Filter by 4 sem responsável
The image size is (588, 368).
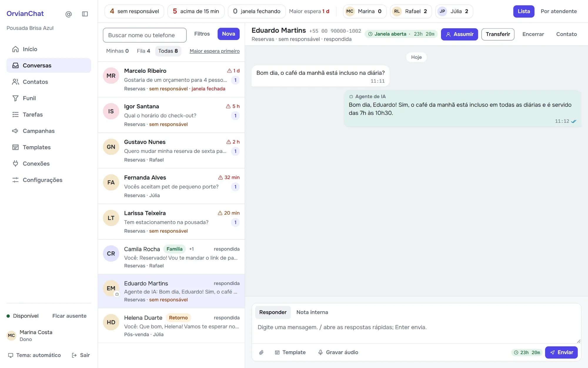(x=134, y=11)
